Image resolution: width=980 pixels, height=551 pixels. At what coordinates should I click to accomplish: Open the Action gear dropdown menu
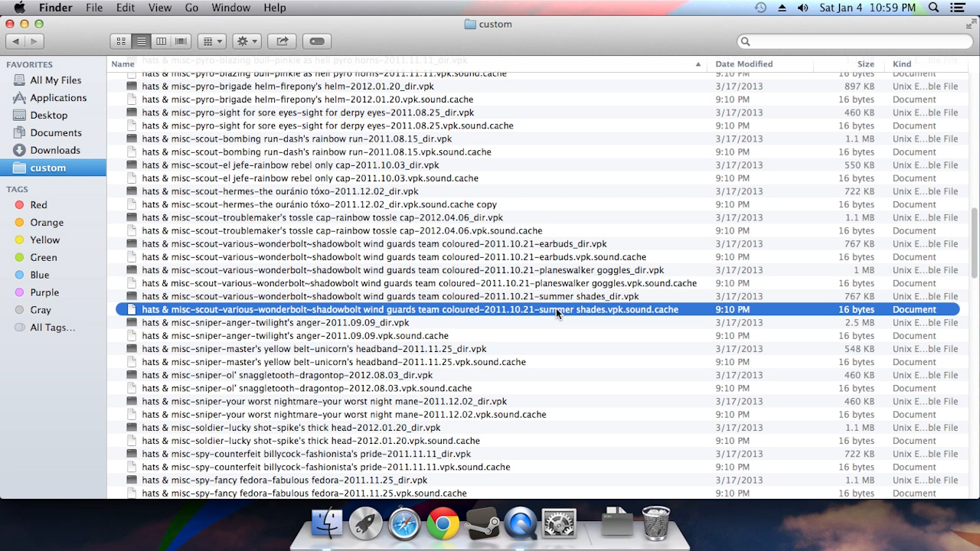tap(247, 41)
